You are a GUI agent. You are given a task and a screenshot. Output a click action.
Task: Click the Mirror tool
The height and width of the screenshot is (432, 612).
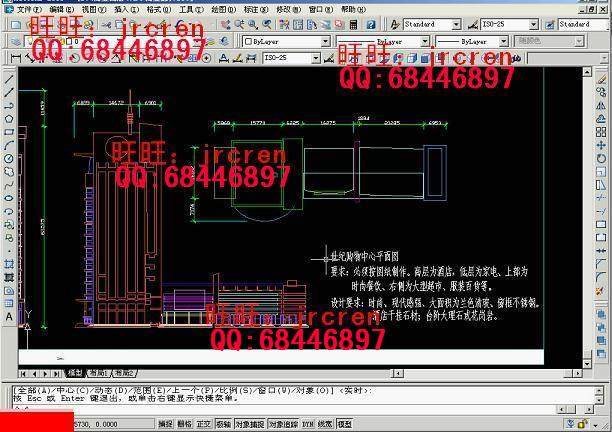point(601,106)
